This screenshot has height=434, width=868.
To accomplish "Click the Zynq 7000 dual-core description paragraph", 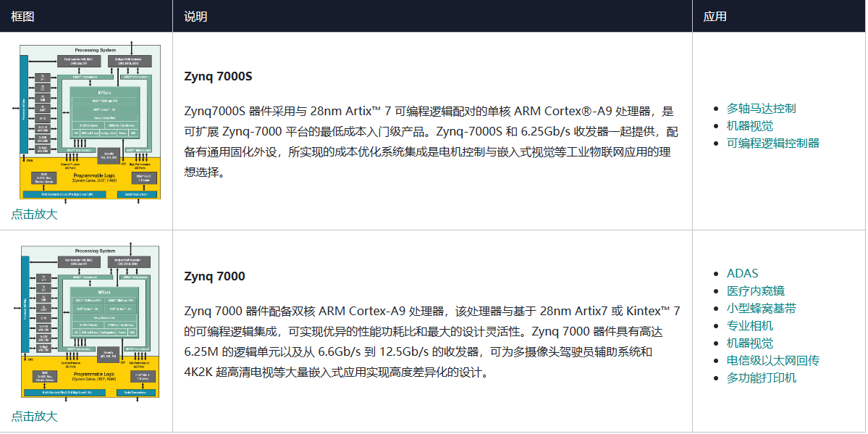I will [x=432, y=341].
